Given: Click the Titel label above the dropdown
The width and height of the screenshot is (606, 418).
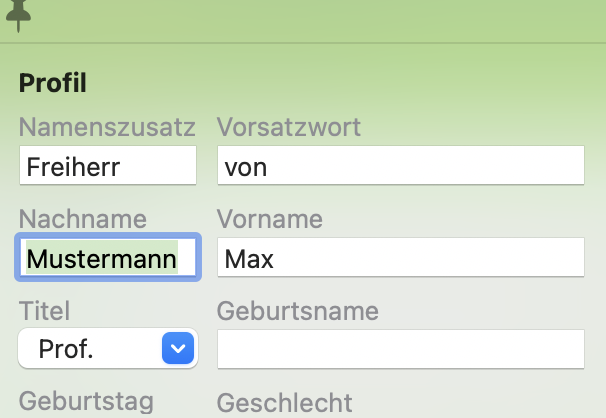Looking at the screenshot, I should [44, 311].
